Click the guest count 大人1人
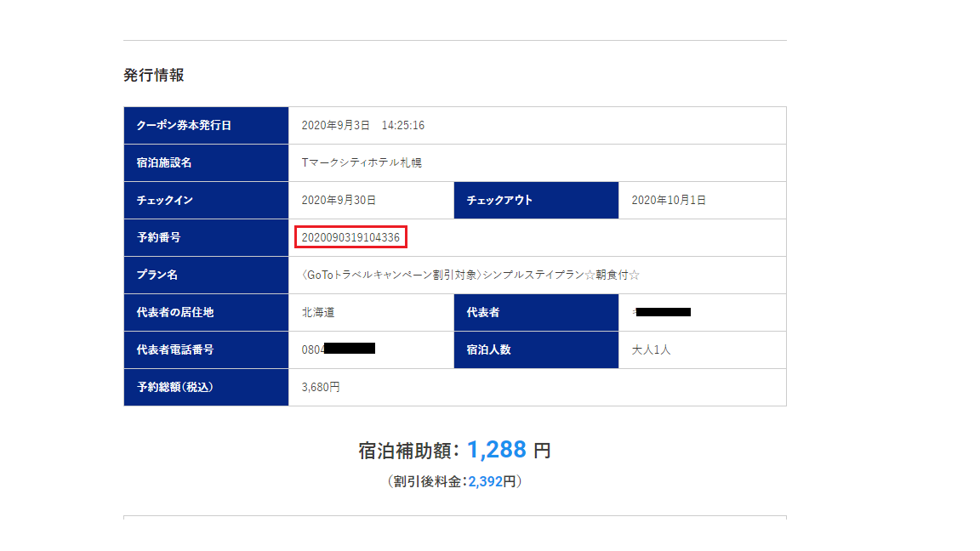Viewport: 980px width, 551px height. pos(651,349)
